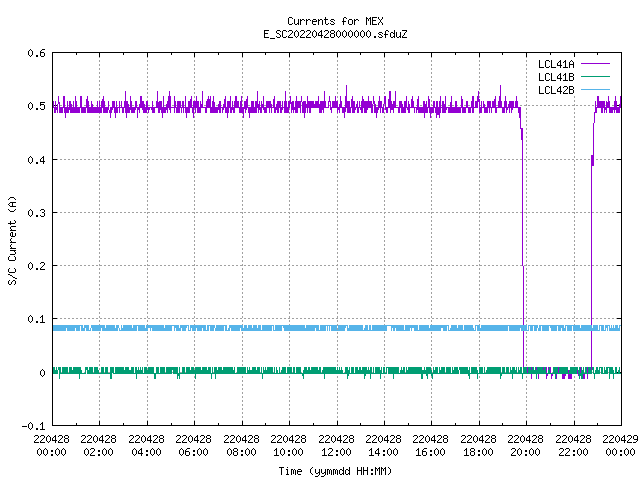Click the chart title 'Currents for MEX'
Viewport: 640px width, 480px height.
(335, 21)
